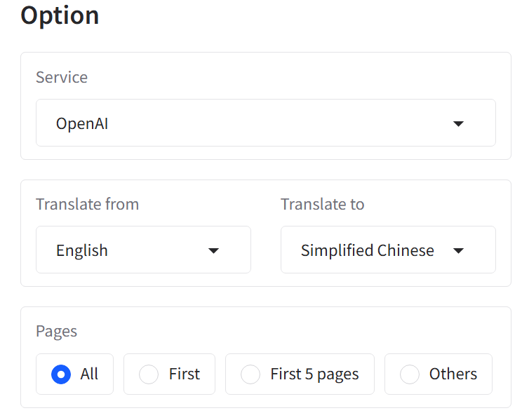This screenshot has height=420, width=522.
Task: Click the arrow icon in Service dropdown
Action: coord(458,124)
